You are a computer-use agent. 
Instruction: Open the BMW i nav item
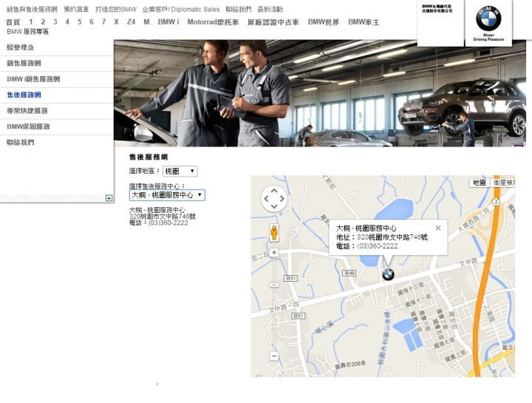(x=168, y=22)
